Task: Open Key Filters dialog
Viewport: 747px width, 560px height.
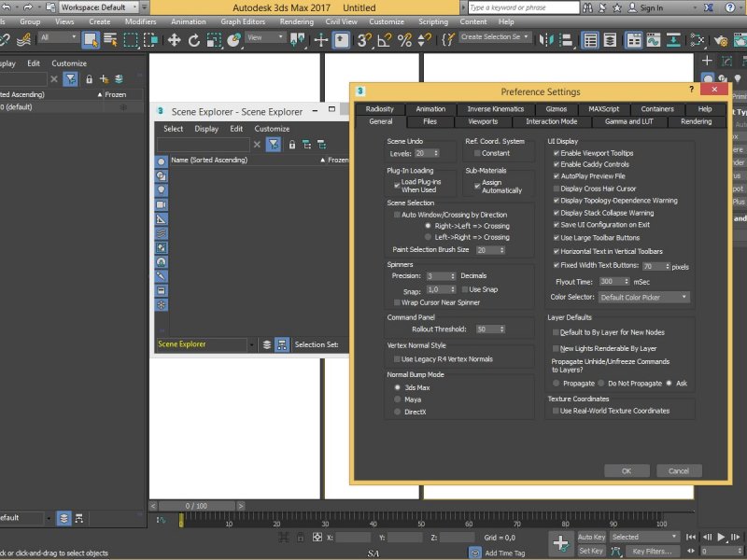Action: click(x=652, y=552)
